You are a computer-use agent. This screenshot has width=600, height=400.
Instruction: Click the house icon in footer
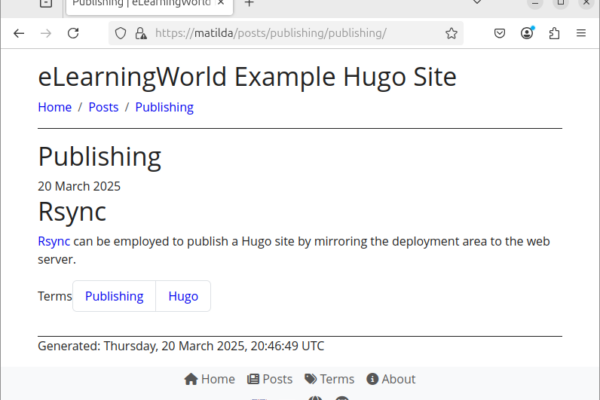tap(191, 379)
